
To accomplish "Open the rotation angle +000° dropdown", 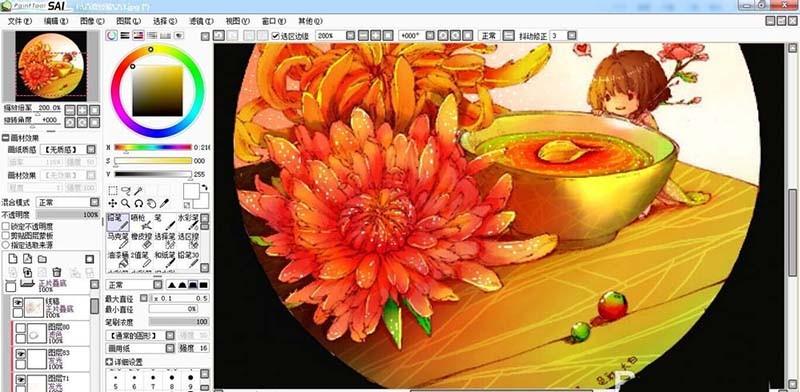I will point(430,36).
